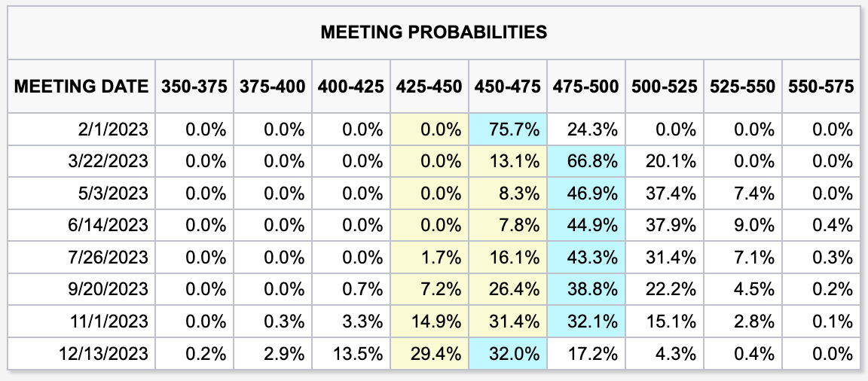Click the 450-475 column header

point(507,86)
